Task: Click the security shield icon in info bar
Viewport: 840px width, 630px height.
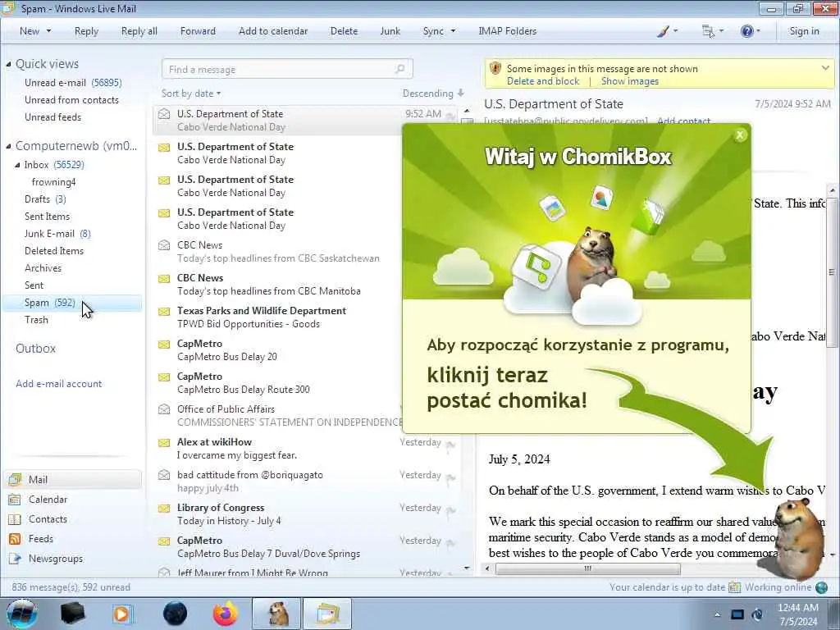Action: point(495,69)
